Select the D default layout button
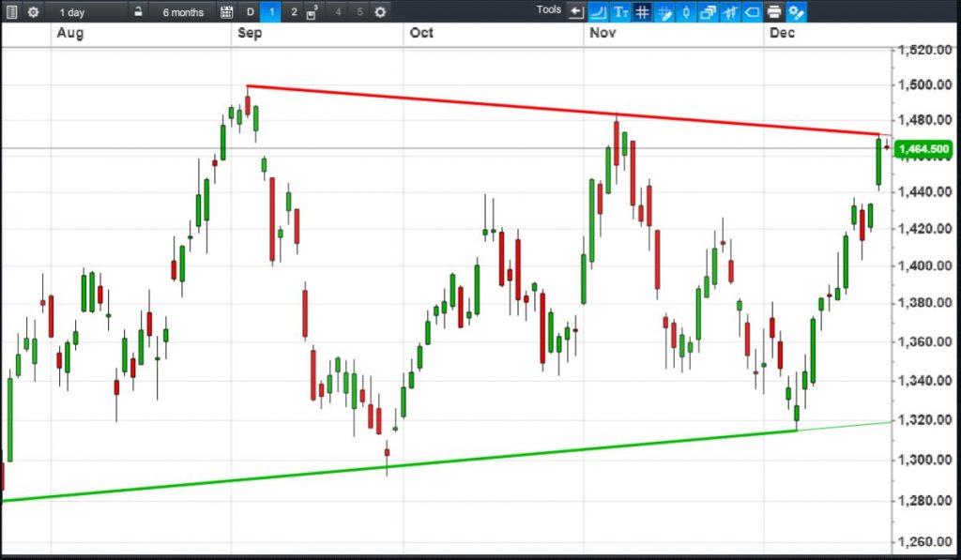This screenshot has height=560, width=961. (x=250, y=11)
